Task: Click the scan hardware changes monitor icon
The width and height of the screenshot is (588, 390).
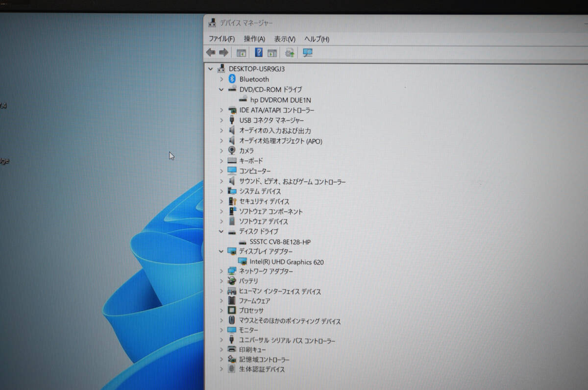Action: click(308, 52)
